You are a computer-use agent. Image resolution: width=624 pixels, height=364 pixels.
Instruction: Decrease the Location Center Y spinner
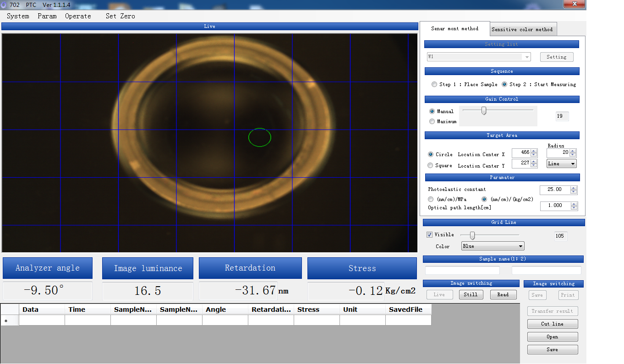534,166
